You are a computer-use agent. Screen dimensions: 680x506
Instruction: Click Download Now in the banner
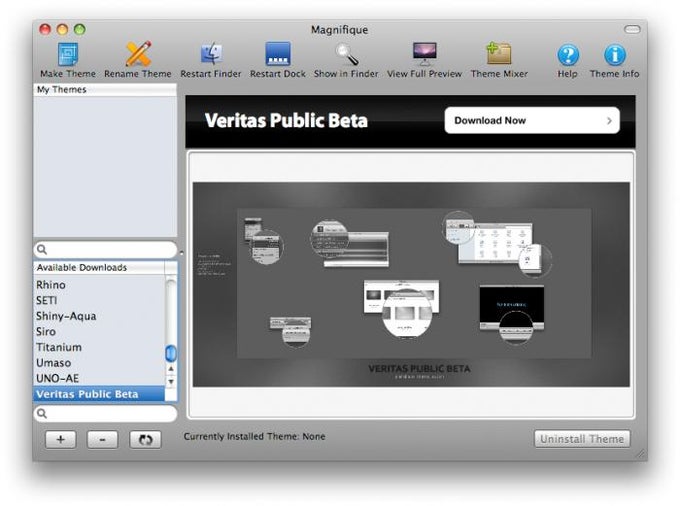tap(532, 121)
